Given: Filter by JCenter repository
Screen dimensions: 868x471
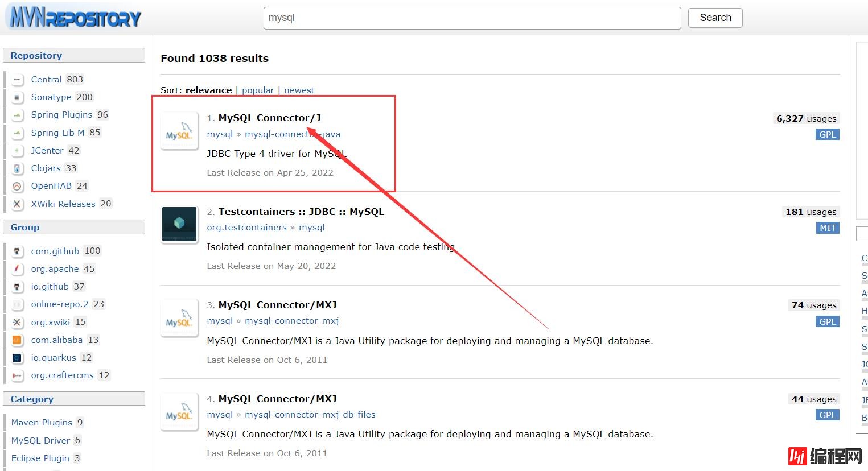Looking at the screenshot, I should (47, 151).
